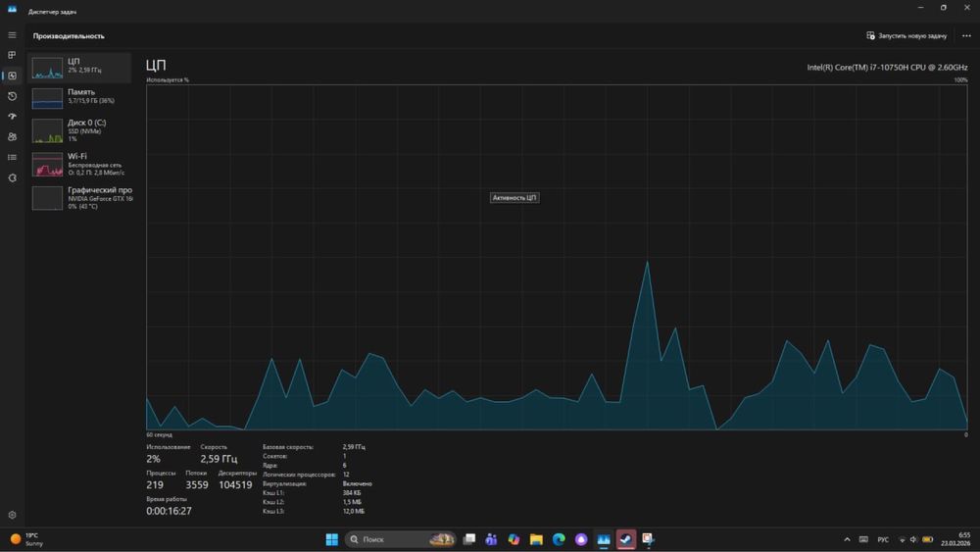Open network Wi-Fi tray icon
980x552 pixels.
click(x=902, y=539)
